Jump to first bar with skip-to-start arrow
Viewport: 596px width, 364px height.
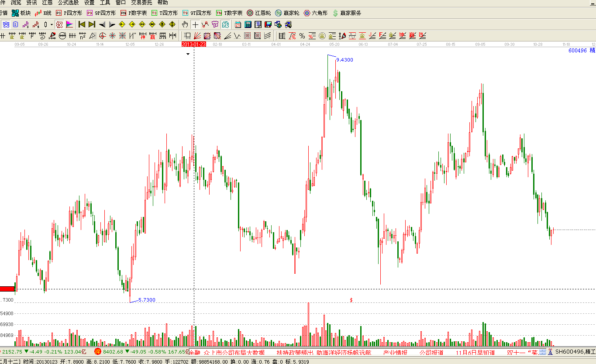pos(82,24)
